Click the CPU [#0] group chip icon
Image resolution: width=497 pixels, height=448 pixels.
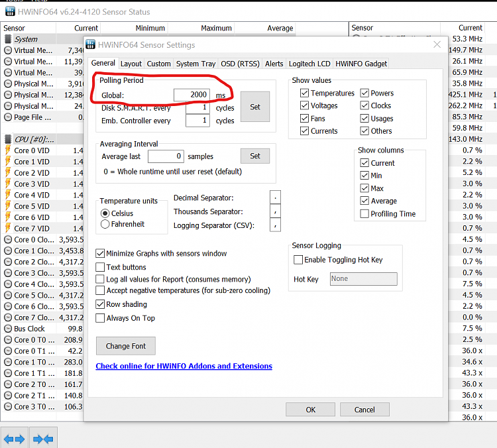[x=7, y=139]
